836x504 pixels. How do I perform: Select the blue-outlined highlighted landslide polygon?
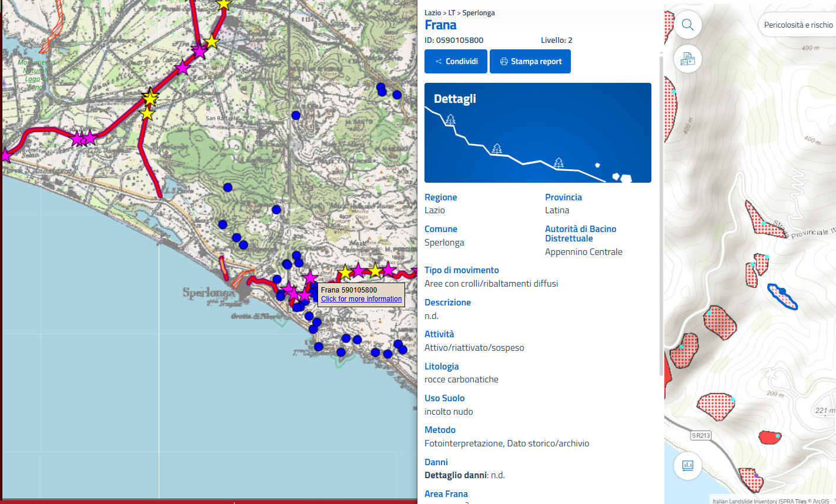pos(783,296)
